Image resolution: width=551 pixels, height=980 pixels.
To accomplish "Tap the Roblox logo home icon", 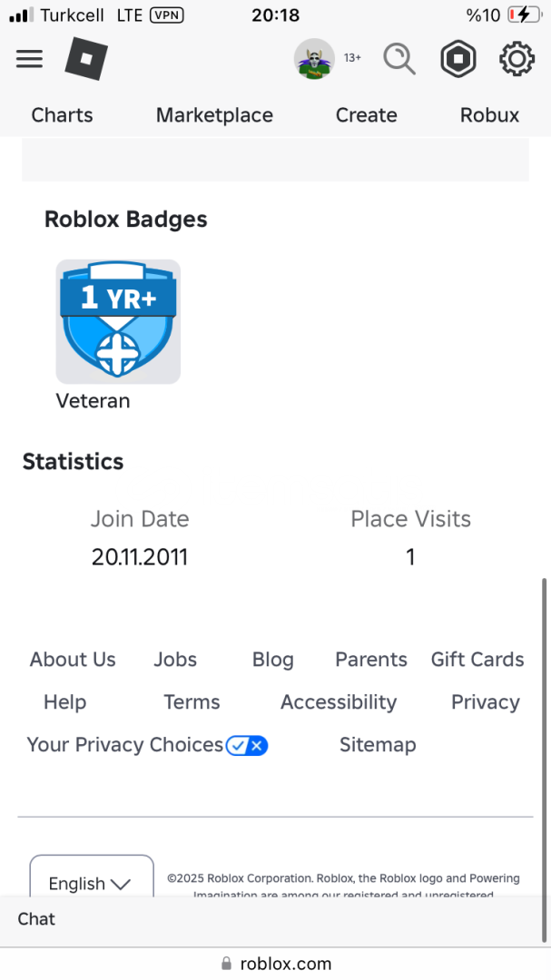I will [x=86, y=60].
